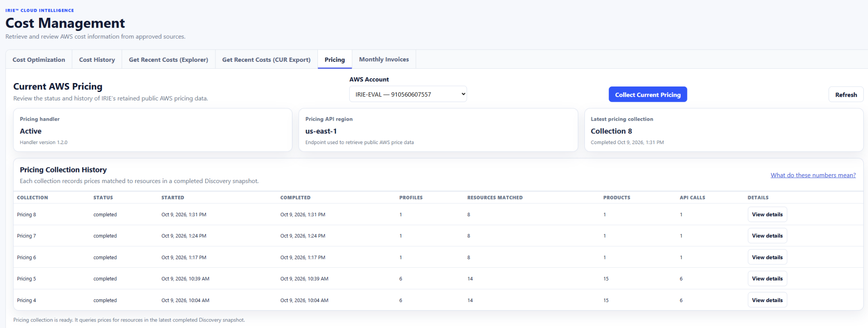
Task: Click the Pricing 5 collection name
Action: 26,278
